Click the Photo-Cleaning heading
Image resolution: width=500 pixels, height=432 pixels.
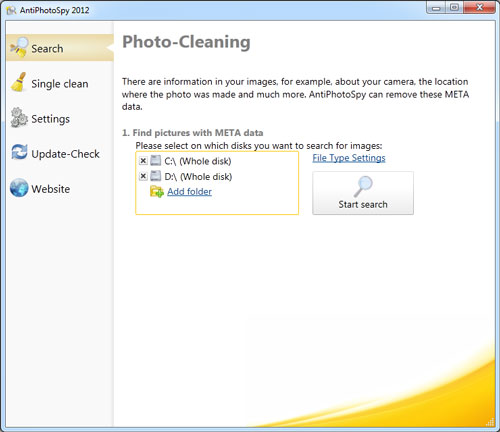click(186, 42)
